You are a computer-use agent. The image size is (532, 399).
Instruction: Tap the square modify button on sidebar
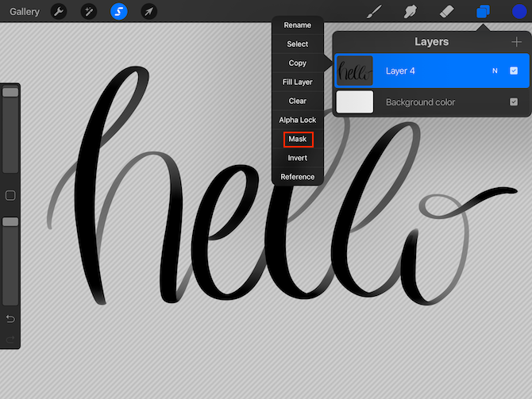coord(10,195)
